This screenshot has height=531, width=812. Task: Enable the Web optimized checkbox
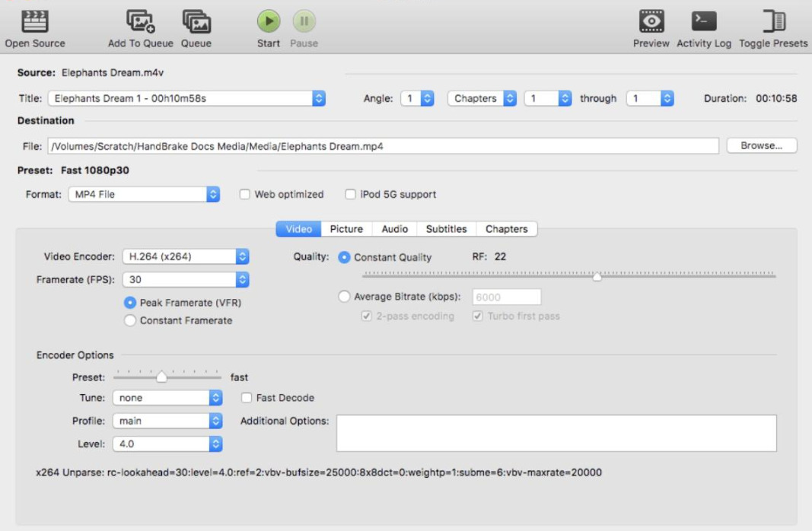pos(244,194)
